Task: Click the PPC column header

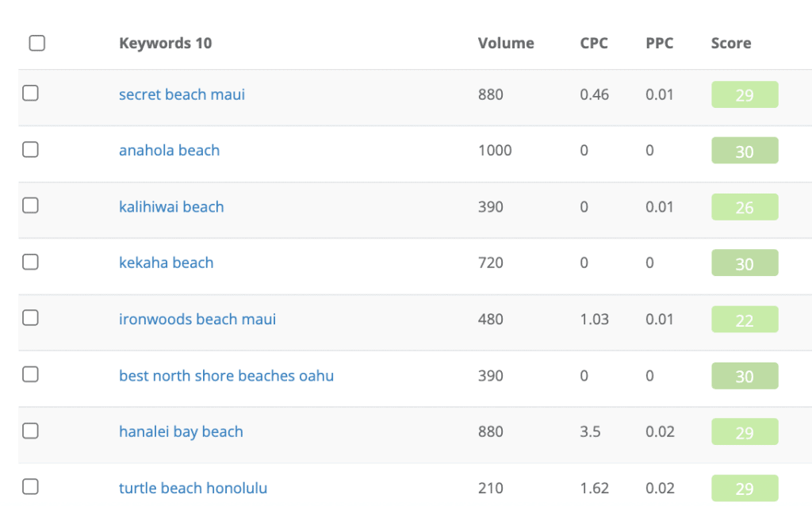Action: 660,43
